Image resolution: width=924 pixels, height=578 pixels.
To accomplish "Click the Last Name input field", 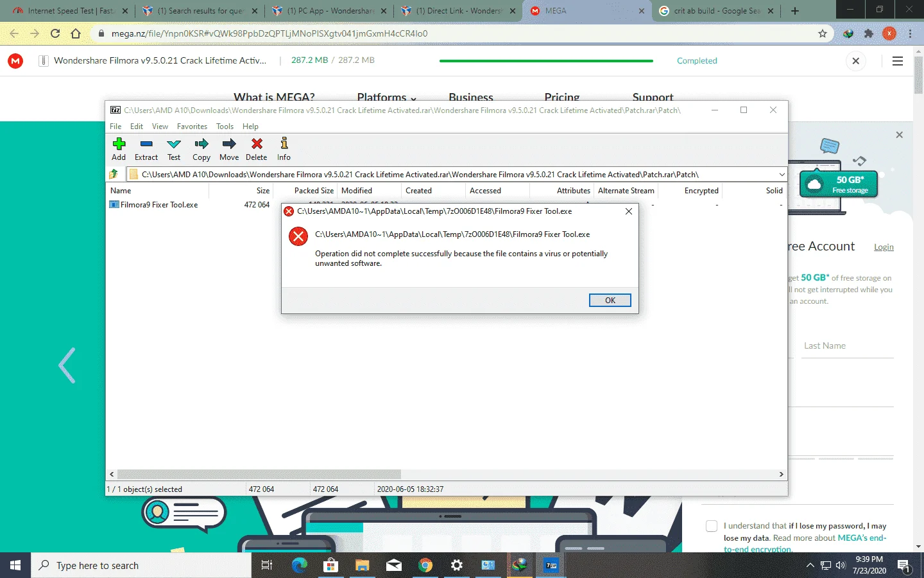I will pyautogui.click(x=848, y=346).
